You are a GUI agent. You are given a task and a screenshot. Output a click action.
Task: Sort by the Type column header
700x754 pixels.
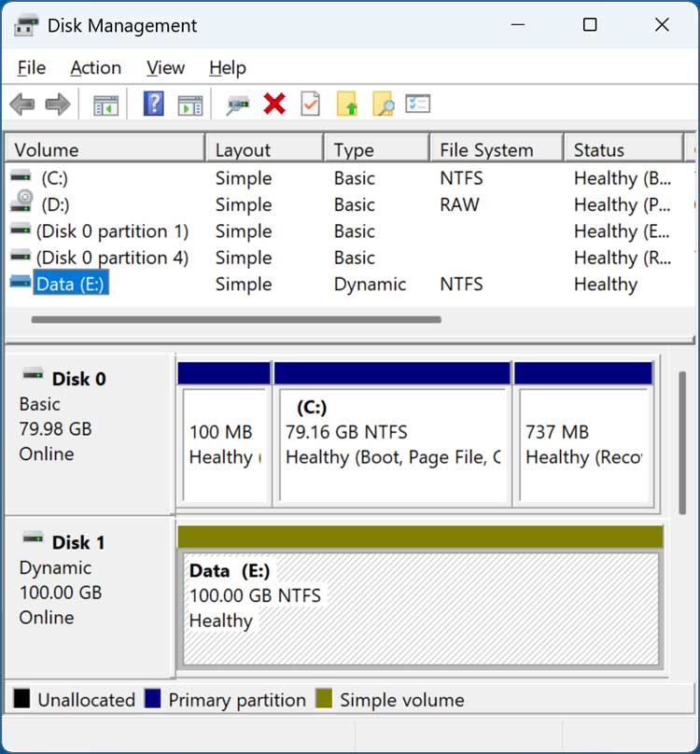coord(377,149)
